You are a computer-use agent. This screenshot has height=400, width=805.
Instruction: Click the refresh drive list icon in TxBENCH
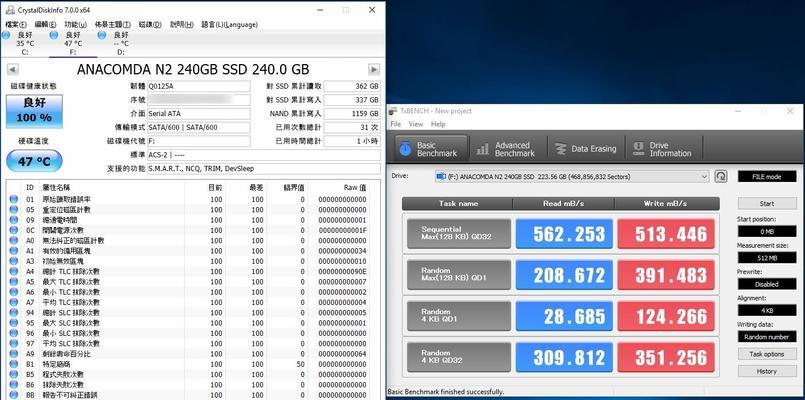[x=721, y=176]
